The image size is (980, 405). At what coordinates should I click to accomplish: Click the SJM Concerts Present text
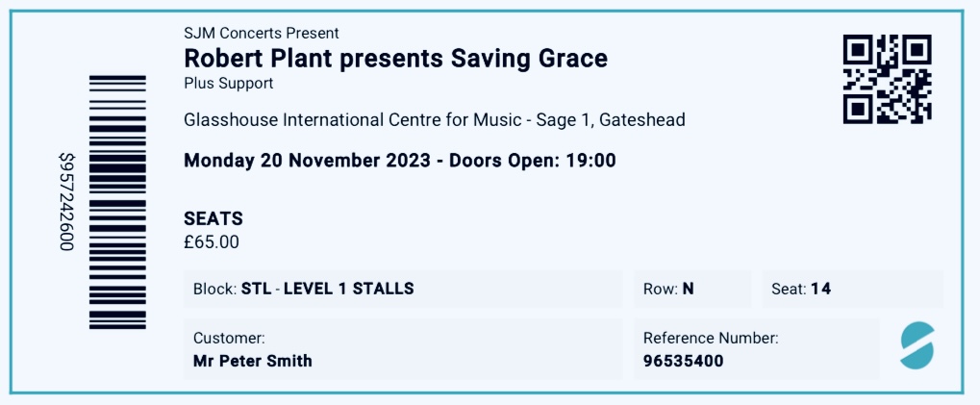pyautogui.click(x=261, y=34)
